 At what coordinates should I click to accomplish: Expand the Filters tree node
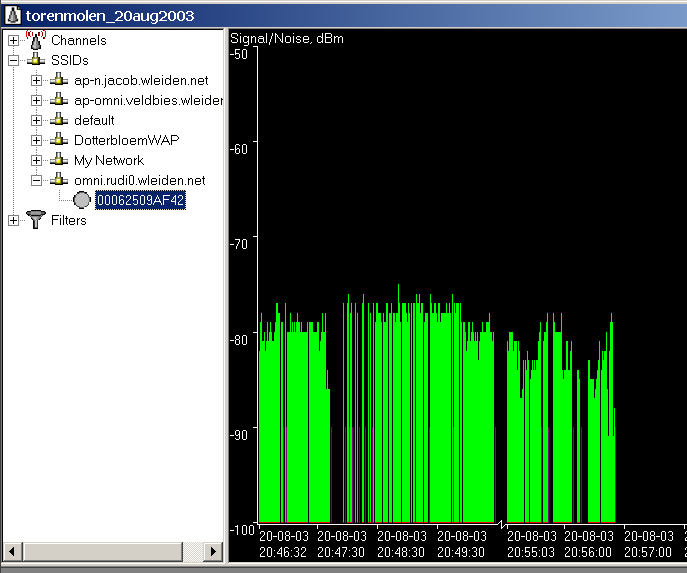[x=13, y=220]
